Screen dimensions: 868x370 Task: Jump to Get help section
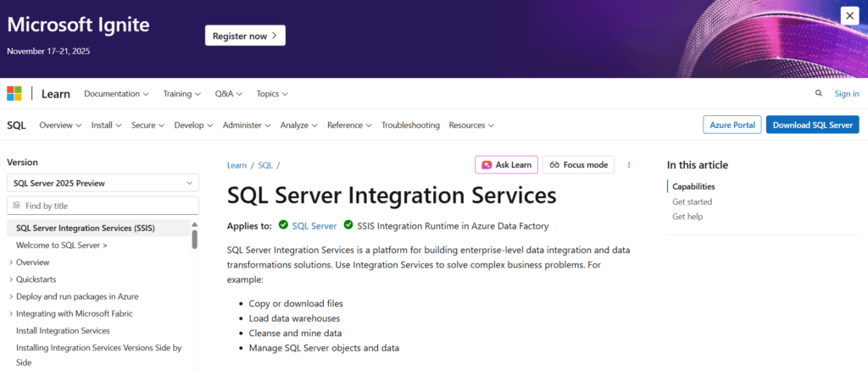687,217
